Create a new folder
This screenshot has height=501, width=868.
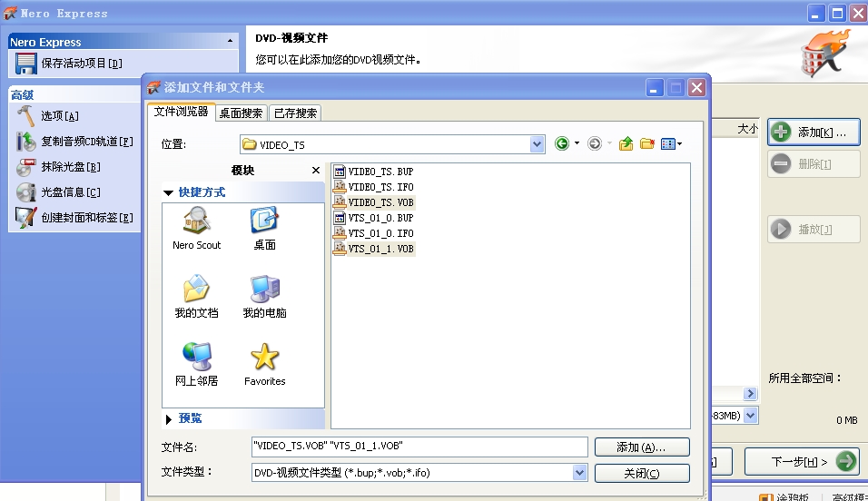647,144
